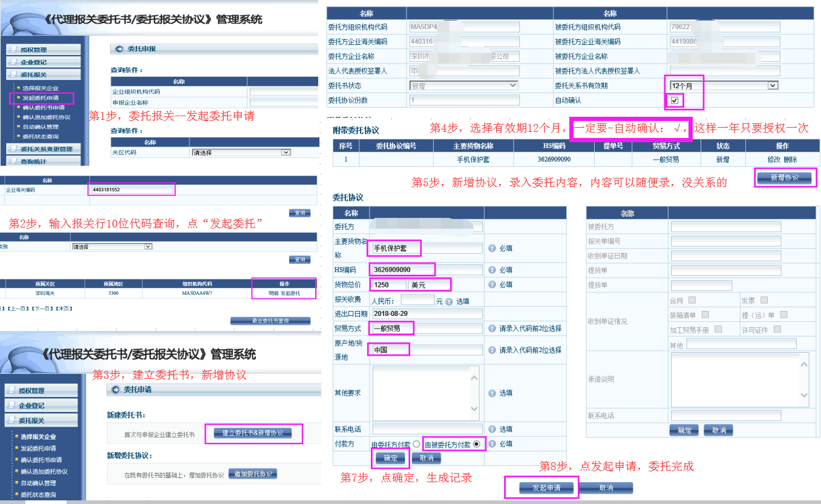The image size is (821, 504).
Task: Focus 企业组织机构代码 input in 委托申报
Action: pyautogui.click(x=284, y=92)
